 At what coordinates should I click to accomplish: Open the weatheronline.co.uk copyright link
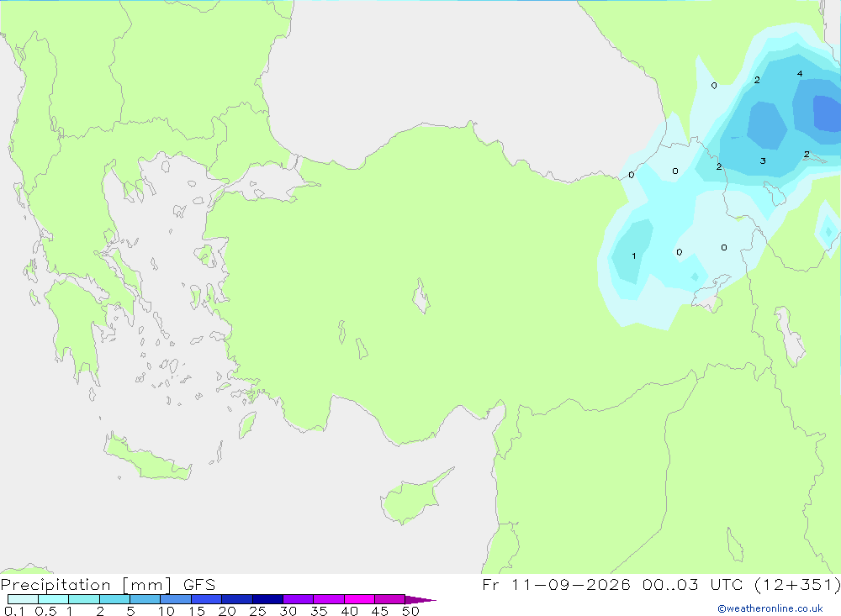(770, 608)
